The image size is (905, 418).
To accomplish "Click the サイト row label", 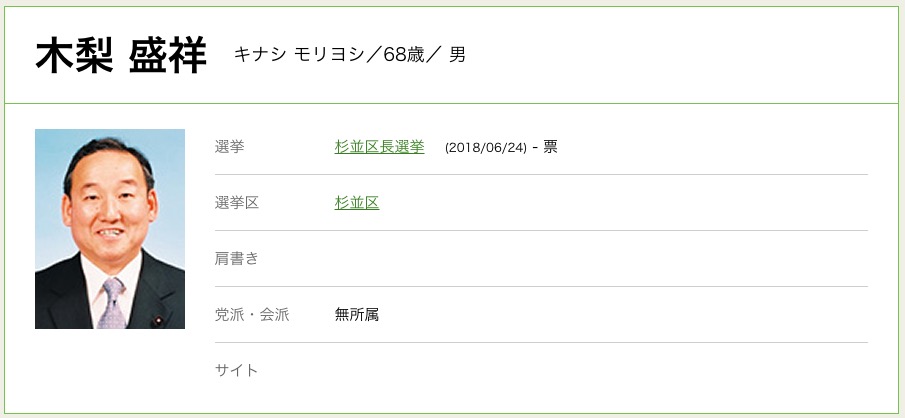I will tap(237, 371).
